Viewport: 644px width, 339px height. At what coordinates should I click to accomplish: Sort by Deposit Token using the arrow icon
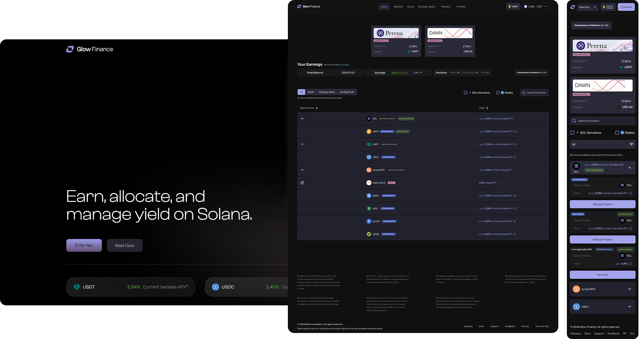(x=317, y=108)
